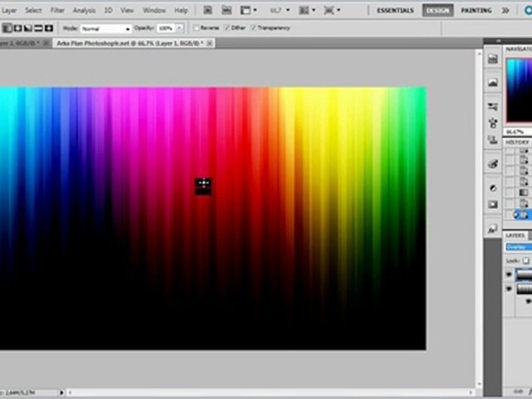Select the diamond gradient style

point(49,28)
